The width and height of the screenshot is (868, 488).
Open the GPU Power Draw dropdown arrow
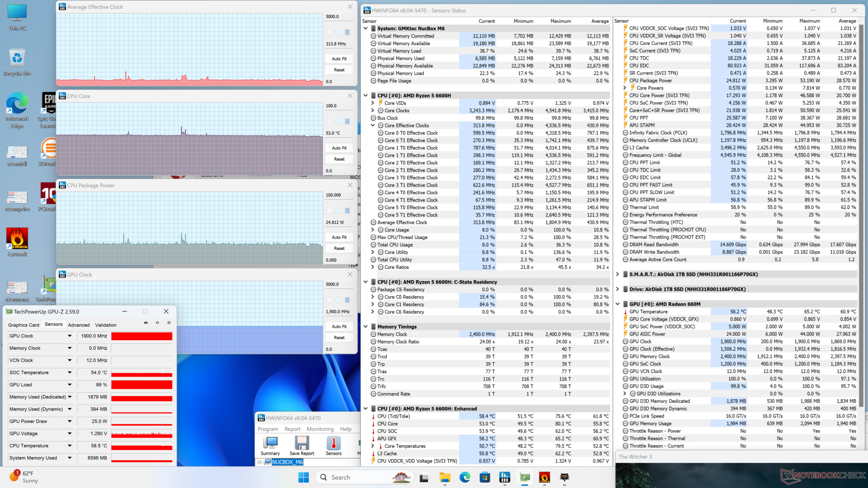[70, 422]
